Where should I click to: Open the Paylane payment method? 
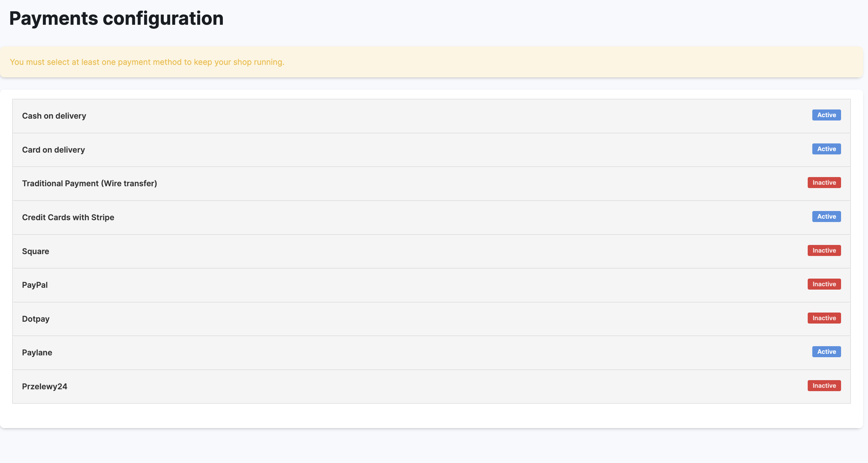click(37, 353)
